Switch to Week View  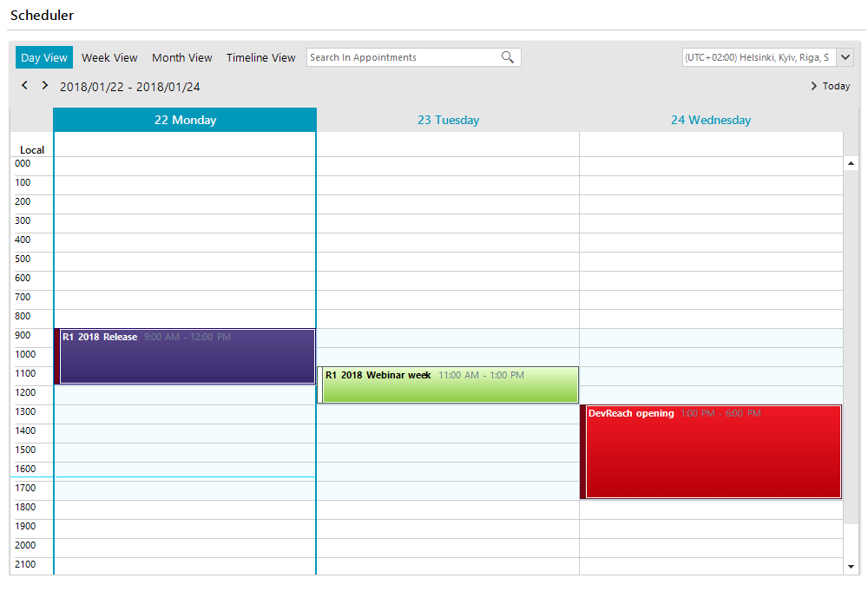[109, 57]
